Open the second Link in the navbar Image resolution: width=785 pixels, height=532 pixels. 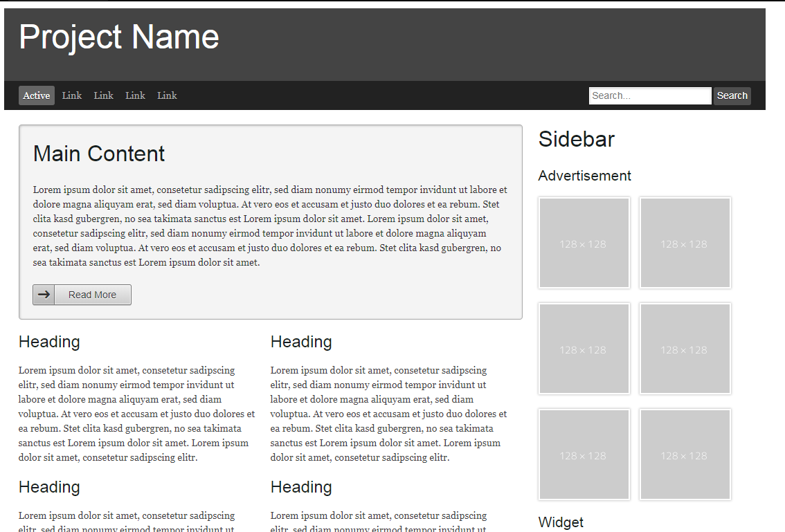click(104, 95)
